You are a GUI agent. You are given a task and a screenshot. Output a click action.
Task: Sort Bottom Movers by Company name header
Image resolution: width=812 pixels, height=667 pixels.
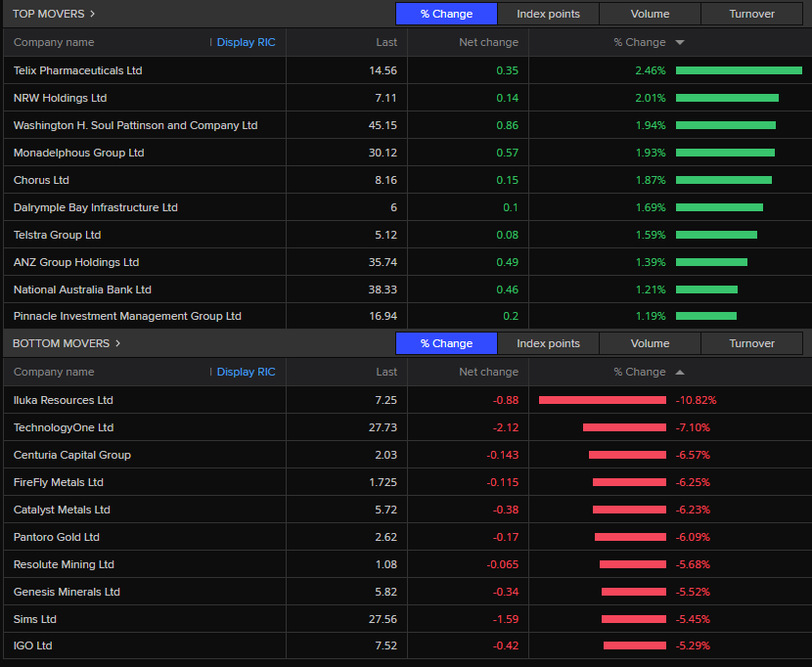(54, 372)
